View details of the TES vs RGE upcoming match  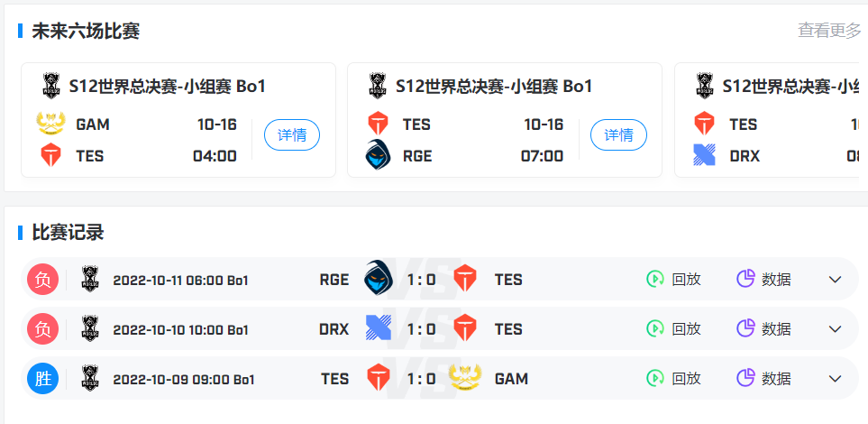click(x=618, y=134)
